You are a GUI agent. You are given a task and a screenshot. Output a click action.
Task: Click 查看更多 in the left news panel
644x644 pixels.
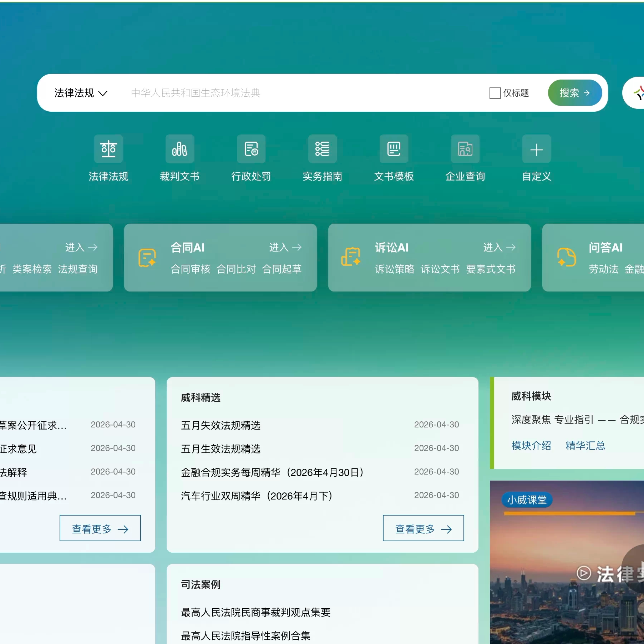tap(100, 528)
